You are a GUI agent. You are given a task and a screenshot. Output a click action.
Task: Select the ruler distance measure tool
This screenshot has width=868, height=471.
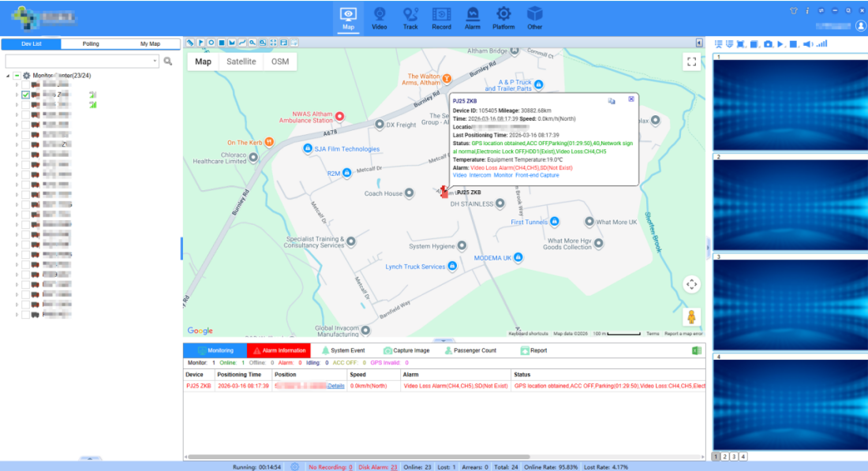click(x=190, y=43)
